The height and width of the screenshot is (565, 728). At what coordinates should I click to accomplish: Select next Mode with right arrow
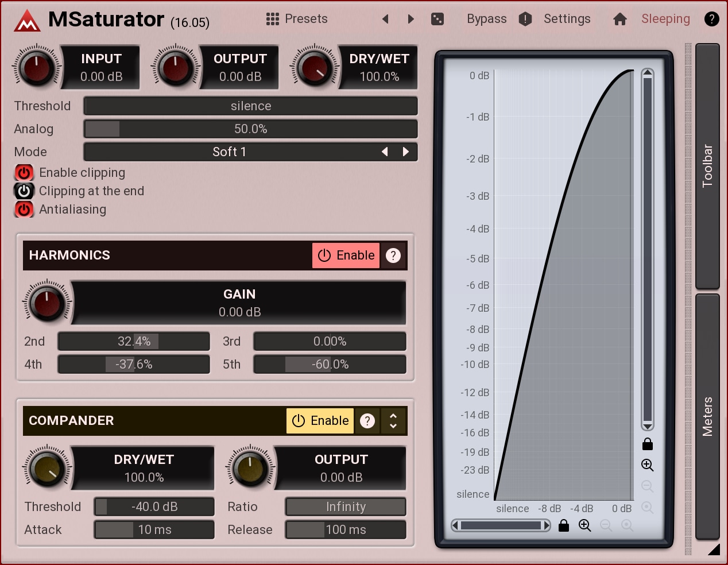pyautogui.click(x=406, y=152)
